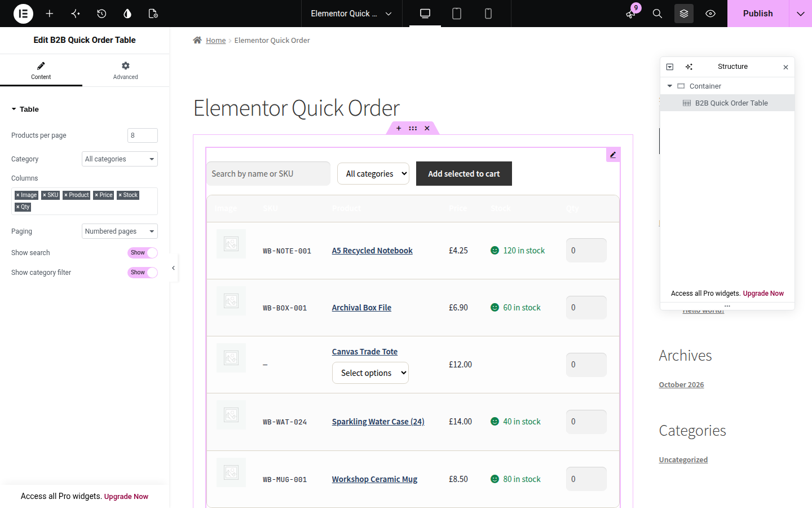
Task: Open the A5 Recycled Notebook link
Action: click(x=372, y=251)
